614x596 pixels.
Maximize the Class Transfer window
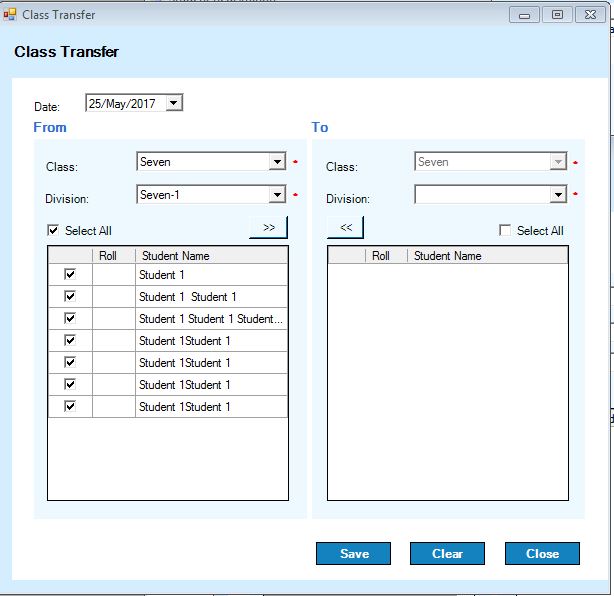click(x=557, y=15)
